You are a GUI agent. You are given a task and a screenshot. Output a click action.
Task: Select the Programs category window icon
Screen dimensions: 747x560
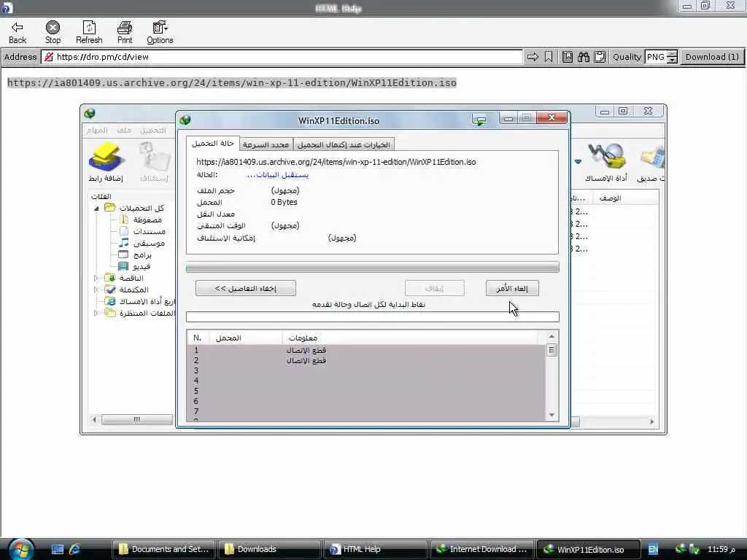(123, 254)
